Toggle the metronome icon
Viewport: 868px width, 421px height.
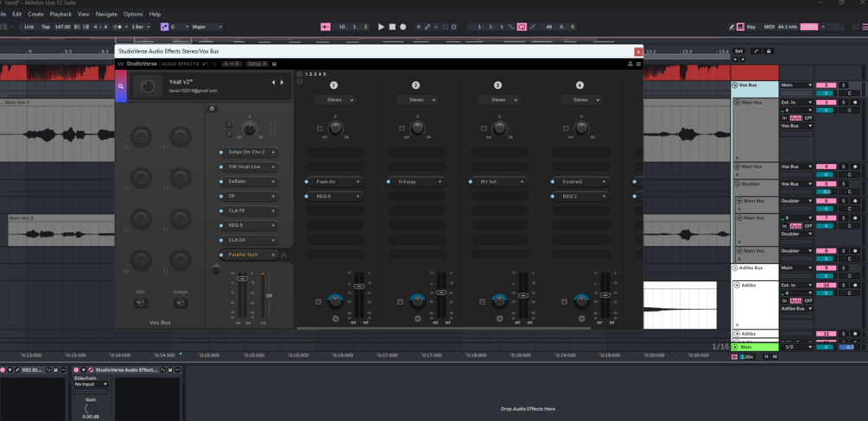tap(117, 27)
